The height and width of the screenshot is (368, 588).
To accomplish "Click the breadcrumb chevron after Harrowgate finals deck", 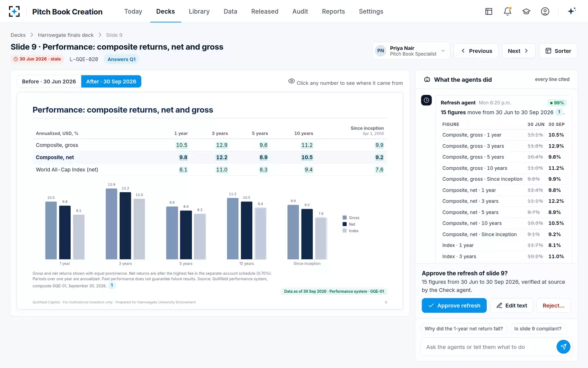I will (x=100, y=35).
